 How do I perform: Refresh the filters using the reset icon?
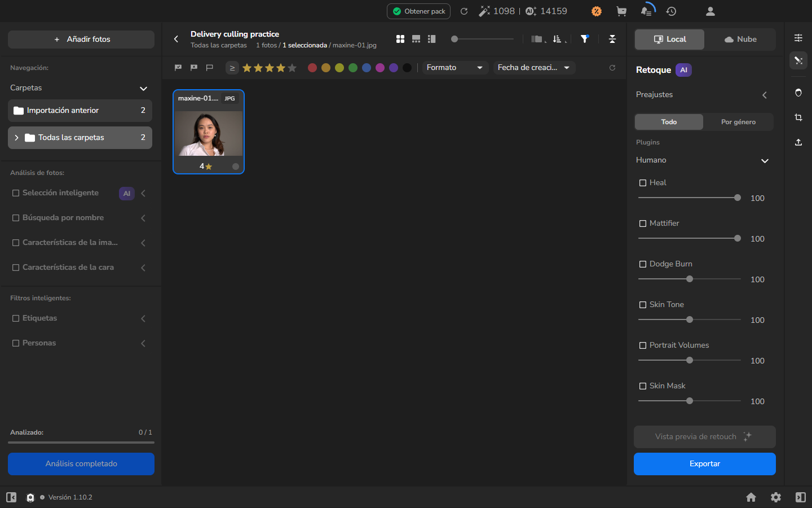(612, 68)
